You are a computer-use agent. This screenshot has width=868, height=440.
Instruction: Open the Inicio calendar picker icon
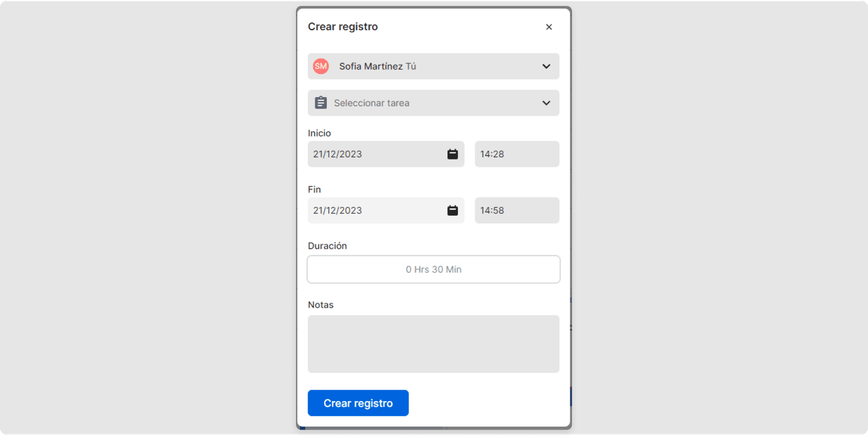pyautogui.click(x=453, y=154)
